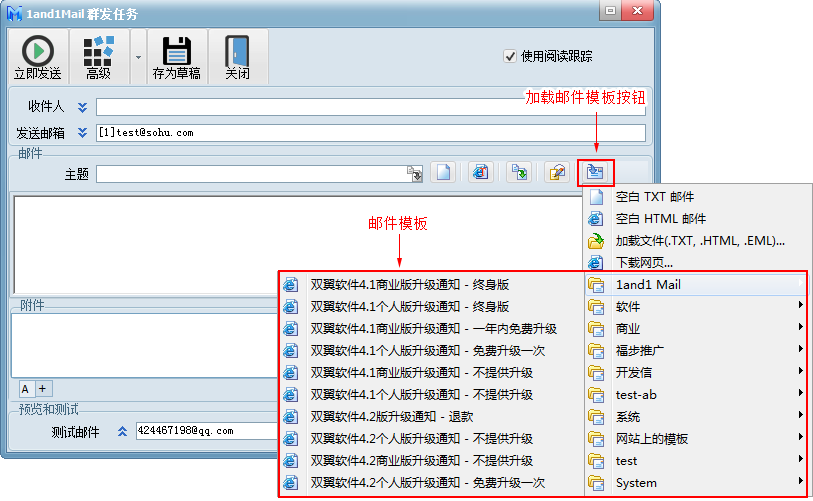
Task: Click the blank TXT page toolbar icon
Action: pyautogui.click(x=443, y=172)
